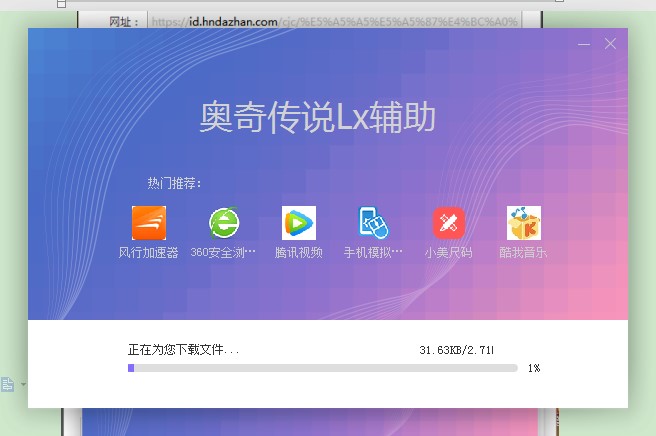Close the 奥奇传说Lx辅助 downloader window
This screenshot has width=656, height=436.
click(610, 44)
